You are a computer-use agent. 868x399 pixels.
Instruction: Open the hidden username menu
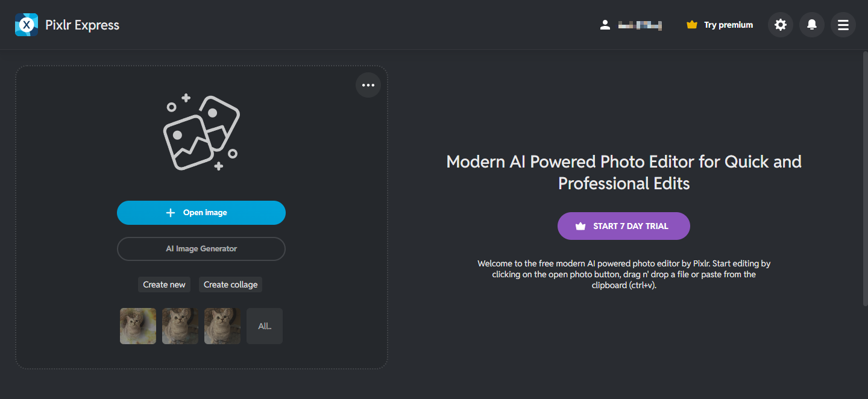(x=639, y=25)
